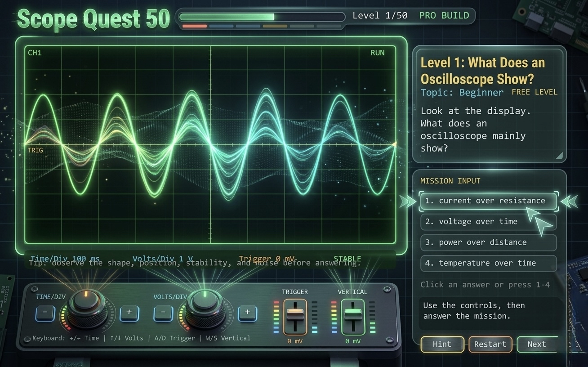Click the TRIG level marker label

pyautogui.click(x=36, y=150)
